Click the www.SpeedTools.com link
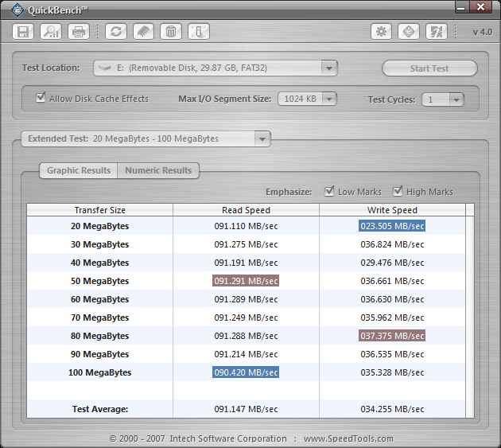 click(x=348, y=438)
